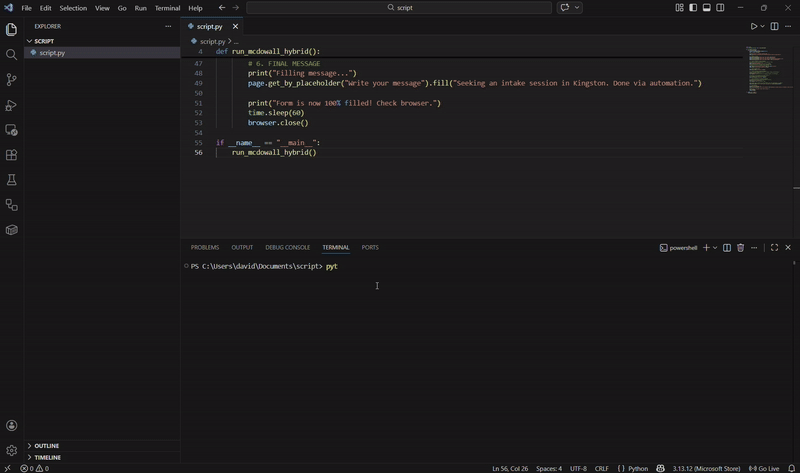Click Go Live in status bar
Screen dimensions: 800x473
point(764,468)
